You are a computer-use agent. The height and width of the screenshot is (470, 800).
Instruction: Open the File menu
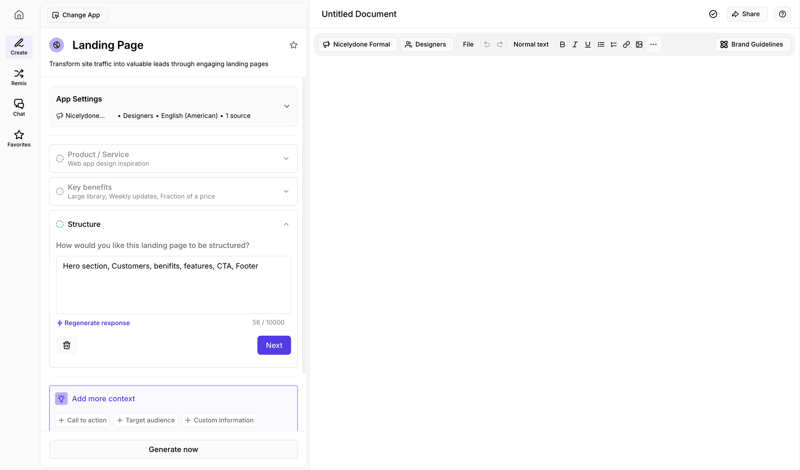(468, 44)
